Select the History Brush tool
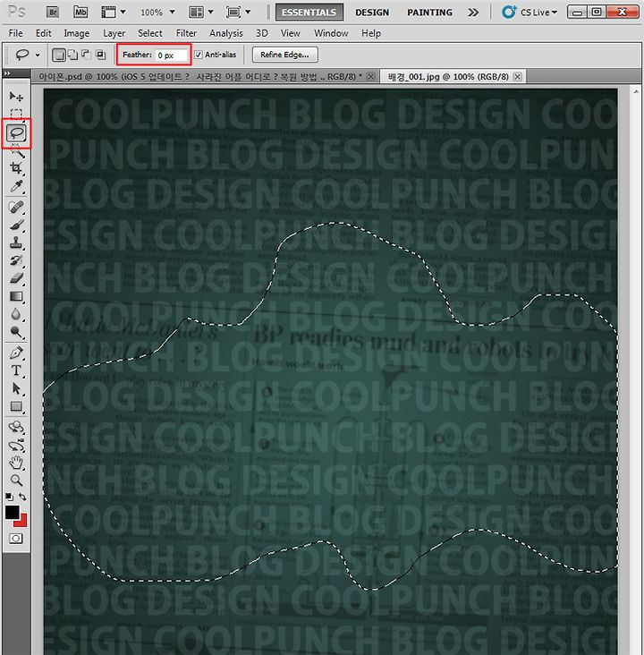Screen dimensions: 644x655 coord(16,260)
